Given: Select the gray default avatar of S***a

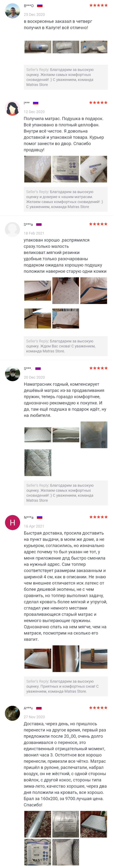Looking at the screenshot, I should point(13,230).
